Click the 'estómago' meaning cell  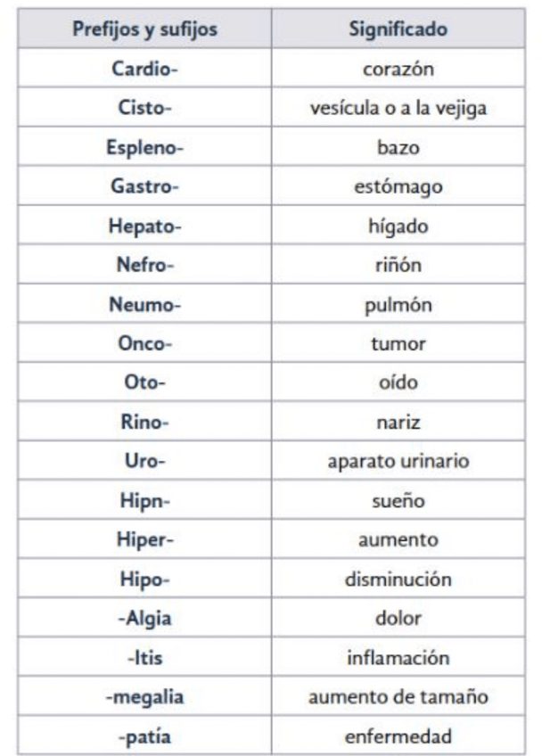coord(398,186)
